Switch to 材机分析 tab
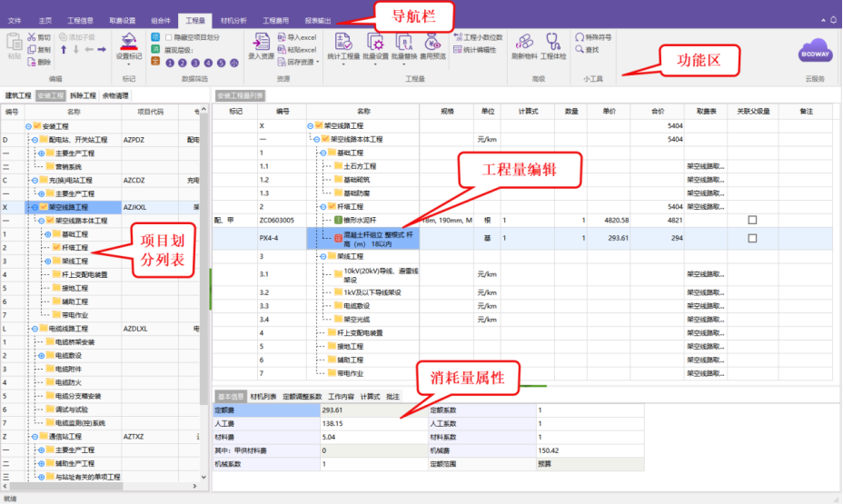 [233, 20]
